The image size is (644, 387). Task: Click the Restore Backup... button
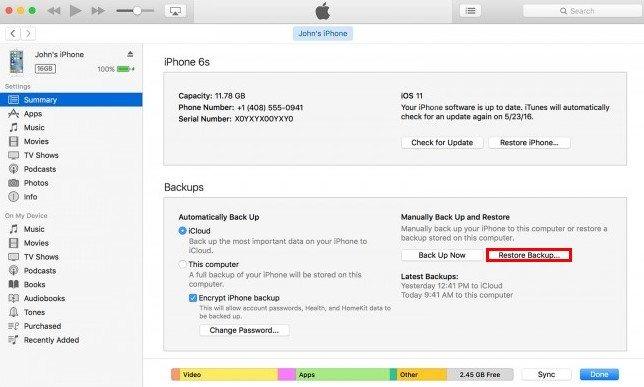pyautogui.click(x=529, y=255)
